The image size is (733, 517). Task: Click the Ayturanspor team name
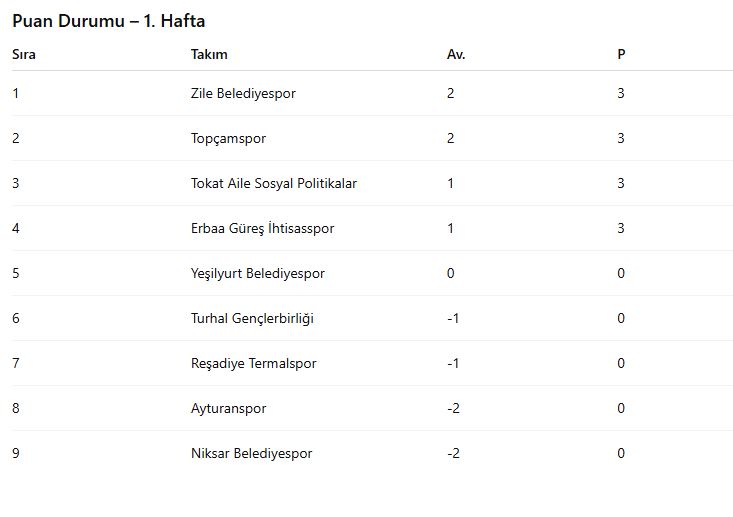pyautogui.click(x=228, y=408)
